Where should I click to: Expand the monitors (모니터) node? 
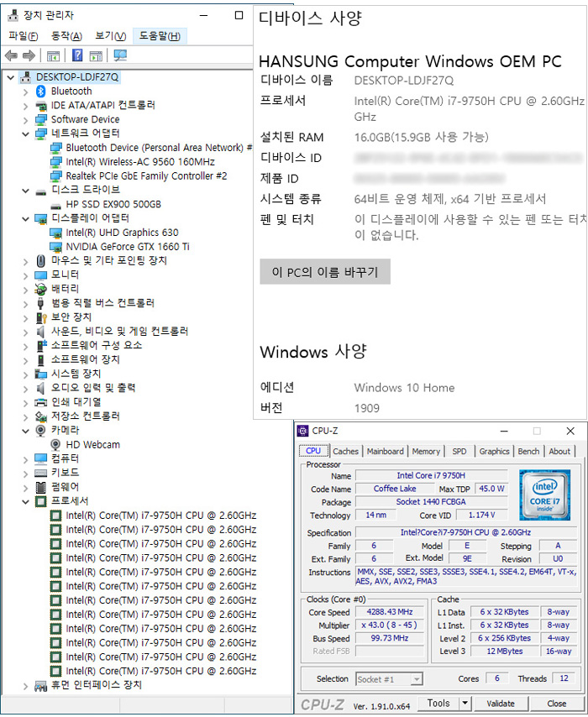pos(26,275)
